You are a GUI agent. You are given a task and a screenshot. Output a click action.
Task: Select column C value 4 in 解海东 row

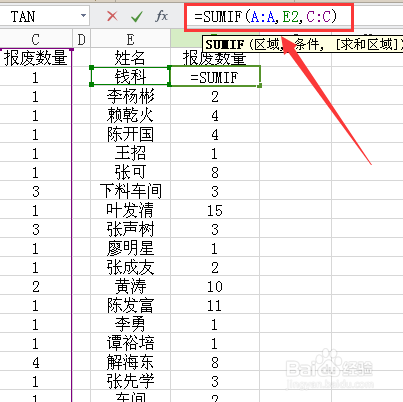pos(36,362)
